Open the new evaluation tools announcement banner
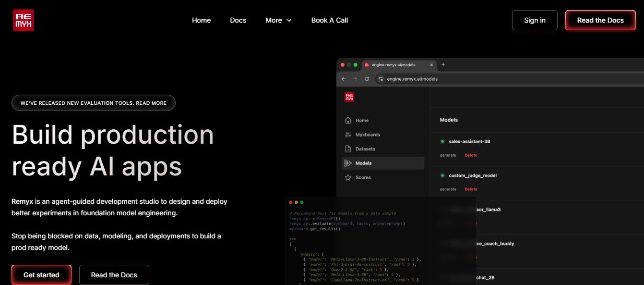 point(94,103)
